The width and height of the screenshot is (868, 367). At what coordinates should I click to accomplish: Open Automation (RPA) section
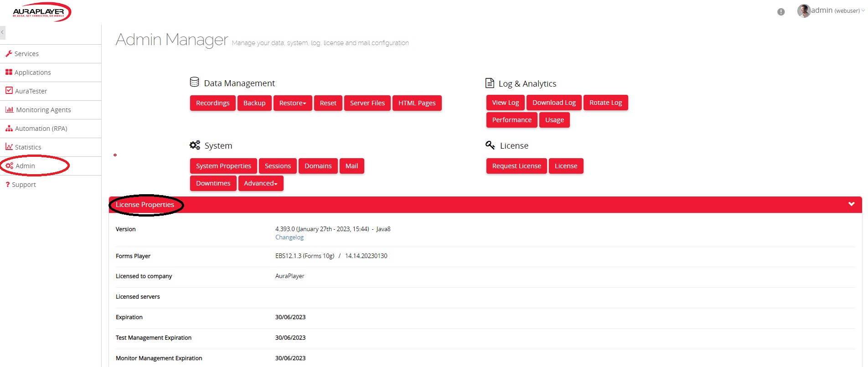click(41, 129)
